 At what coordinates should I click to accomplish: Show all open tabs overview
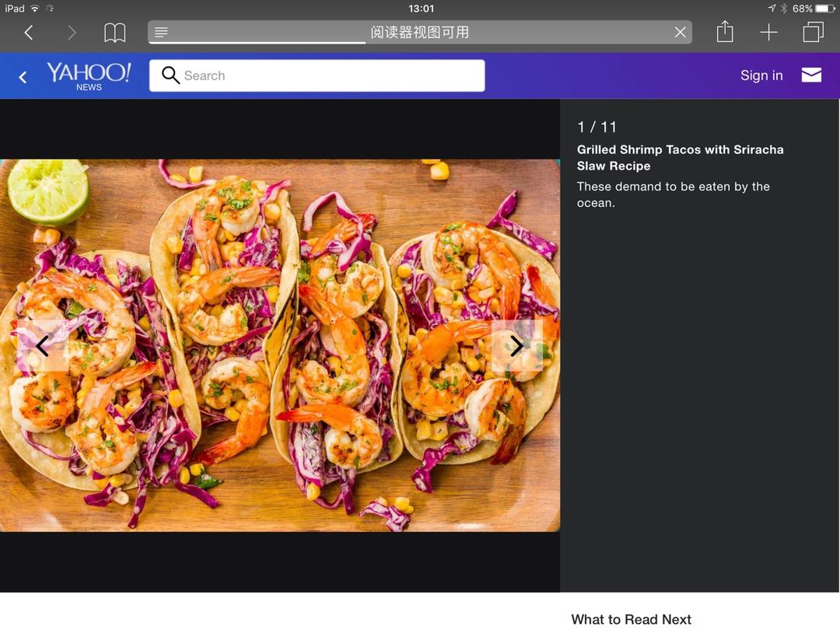pyautogui.click(x=813, y=33)
